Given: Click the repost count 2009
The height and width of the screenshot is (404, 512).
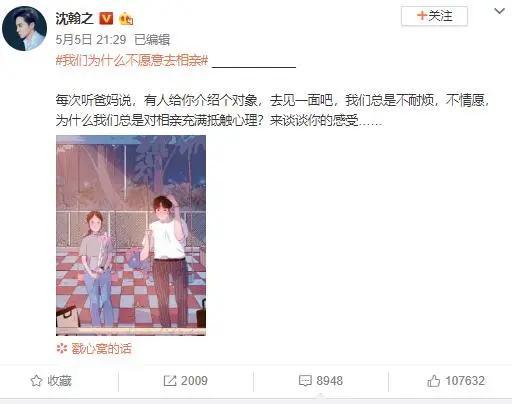Looking at the screenshot, I should (194, 381).
